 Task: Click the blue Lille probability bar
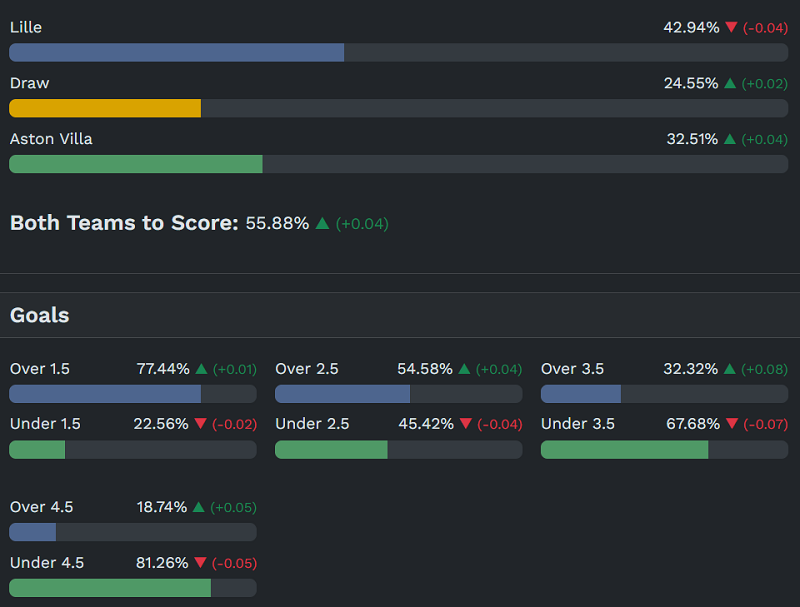[x=177, y=52]
